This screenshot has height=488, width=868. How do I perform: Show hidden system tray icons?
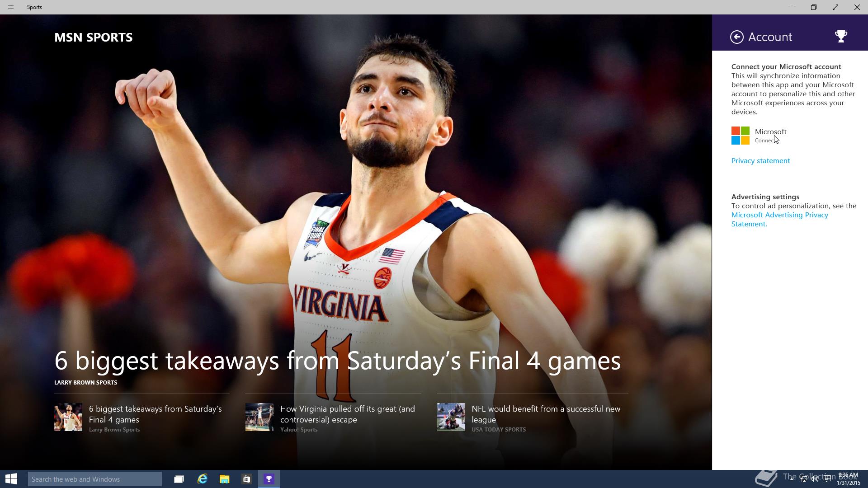pos(792,479)
